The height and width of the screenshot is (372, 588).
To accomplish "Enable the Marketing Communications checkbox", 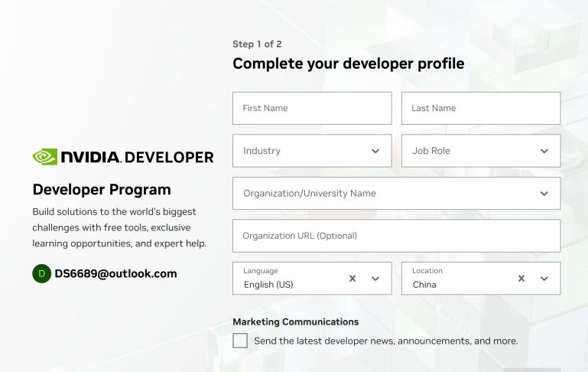I will (x=240, y=341).
